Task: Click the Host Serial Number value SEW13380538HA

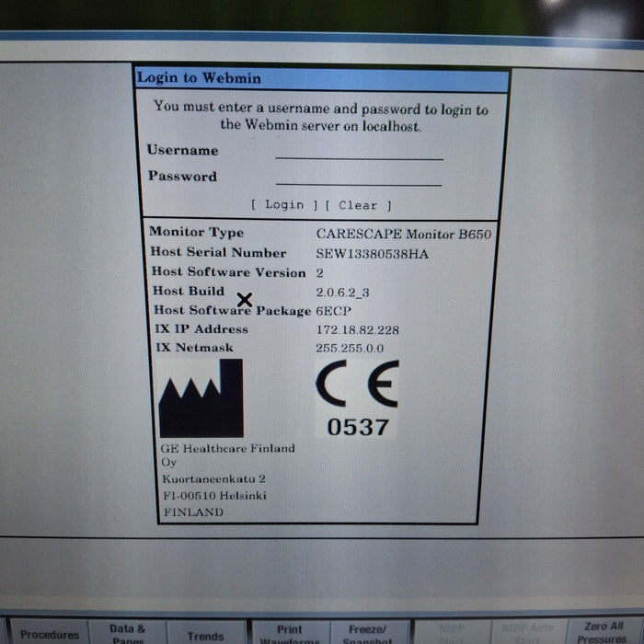Action: point(372,253)
